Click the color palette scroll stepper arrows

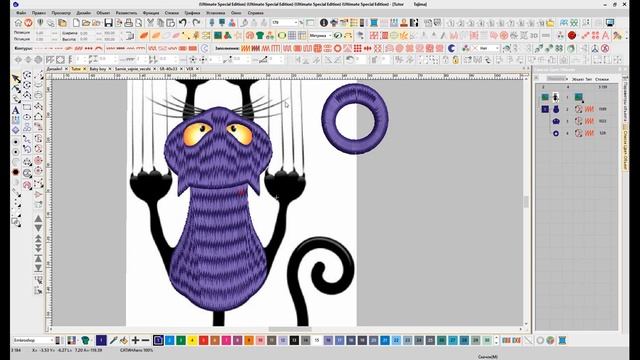(496, 340)
